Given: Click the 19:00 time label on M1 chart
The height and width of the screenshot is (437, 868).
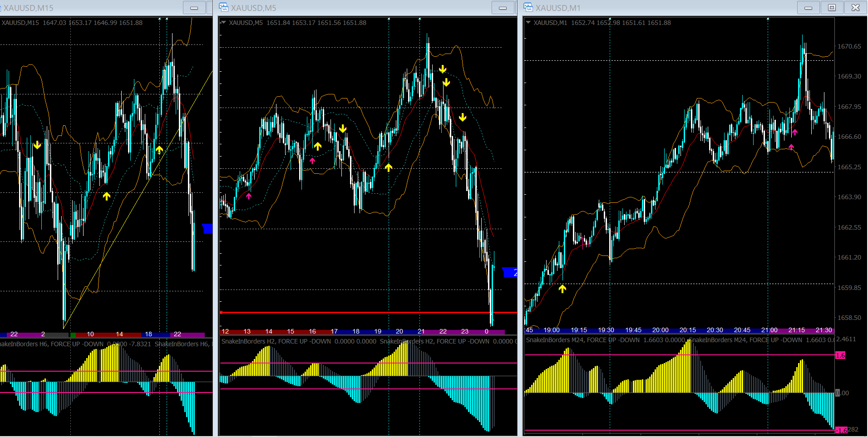Looking at the screenshot, I should point(552,330).
